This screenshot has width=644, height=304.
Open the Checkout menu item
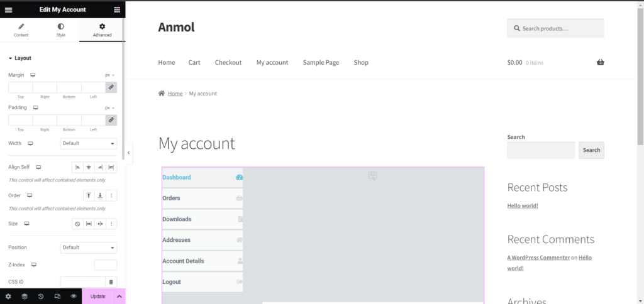pos(228,62)
